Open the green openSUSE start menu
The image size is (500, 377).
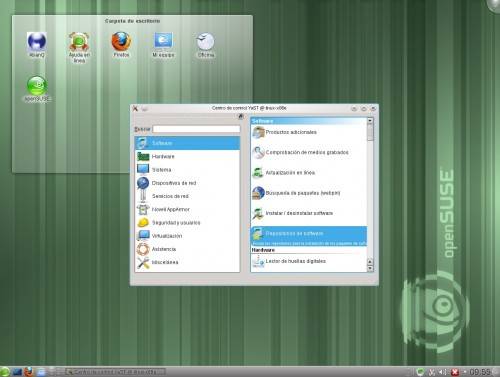[x=5, y=372]
